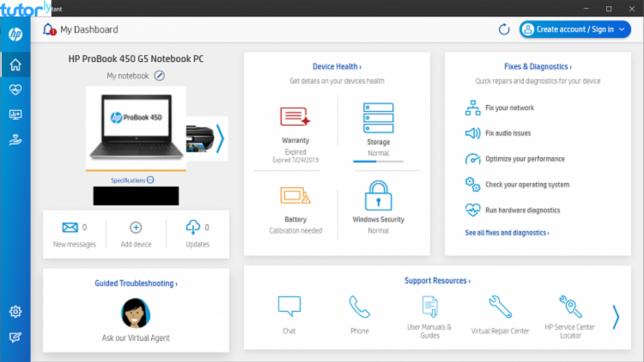Image resolution: width=644 pixels, height=362 pixels.
Task: Click the notifications bell icon
Action: pos(49,30)
